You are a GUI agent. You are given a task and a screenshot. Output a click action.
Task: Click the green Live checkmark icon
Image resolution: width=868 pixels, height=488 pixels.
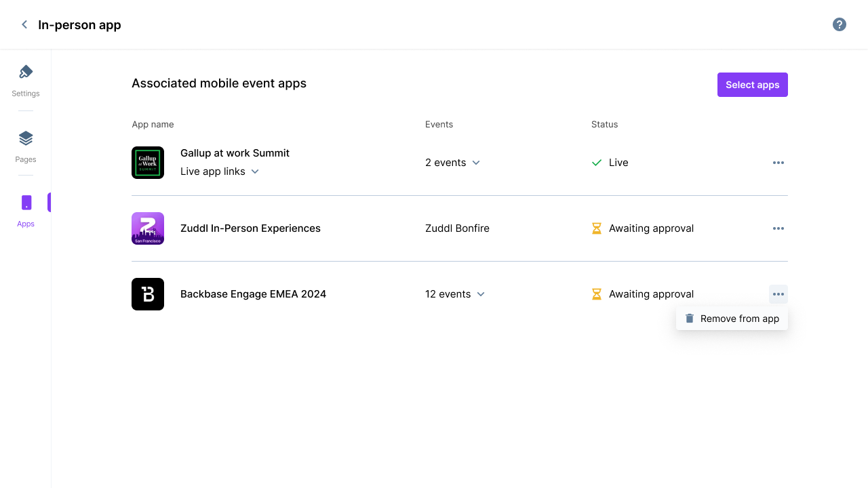tap(597, 163)
